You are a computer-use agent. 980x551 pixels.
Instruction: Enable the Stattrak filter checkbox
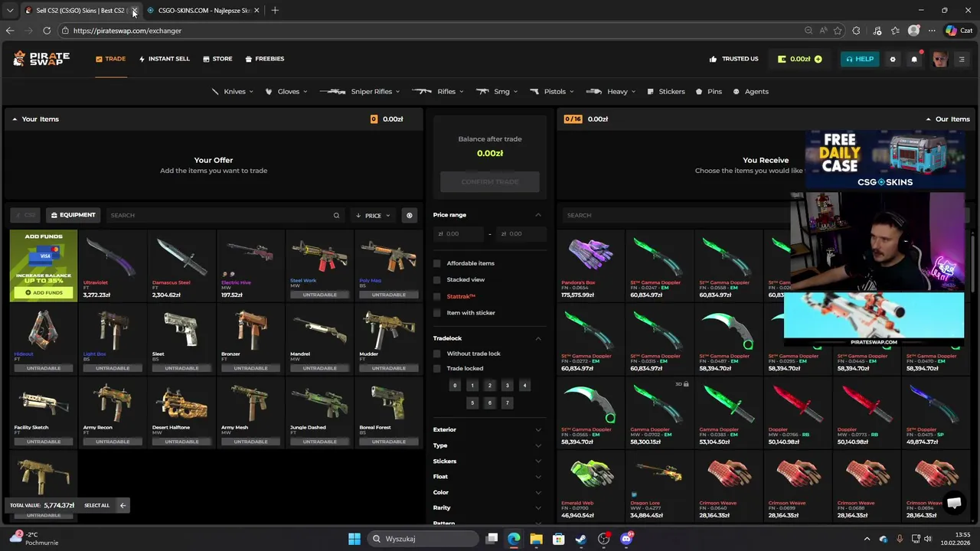tap(437, 296)
